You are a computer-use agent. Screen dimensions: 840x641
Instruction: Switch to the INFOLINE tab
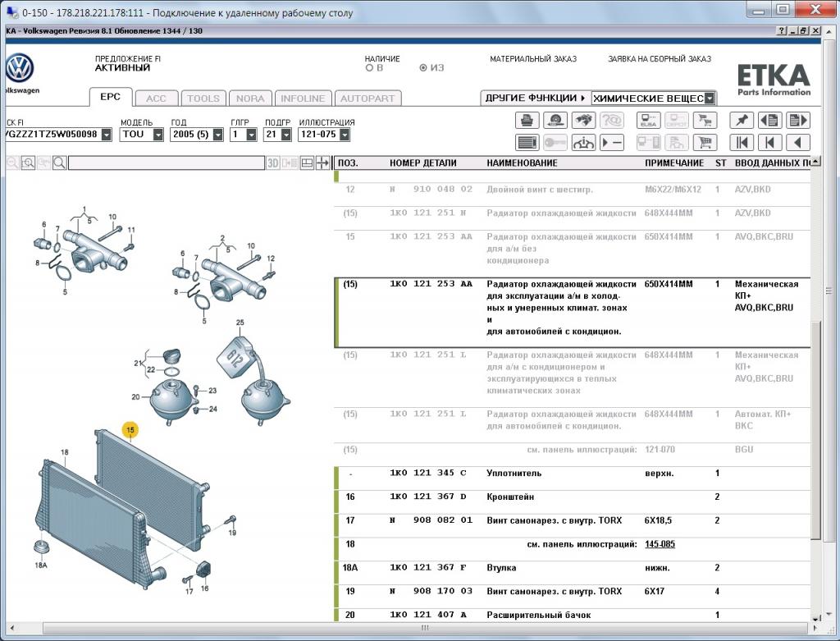(303, 98)
